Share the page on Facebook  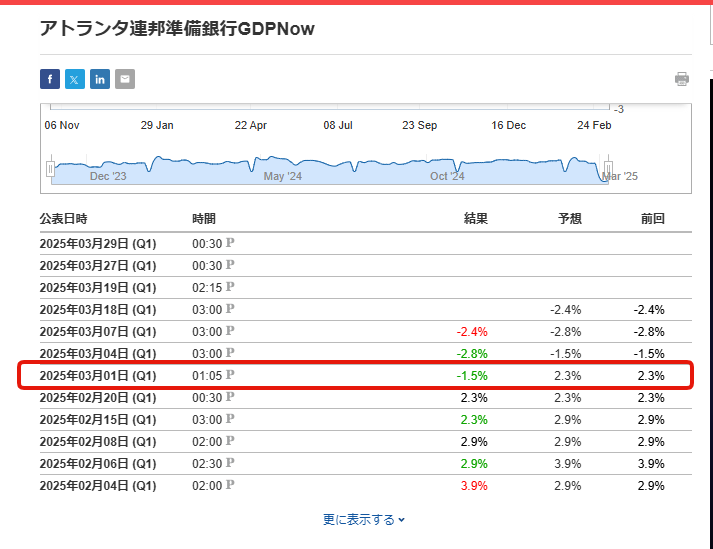click(50, 79)
